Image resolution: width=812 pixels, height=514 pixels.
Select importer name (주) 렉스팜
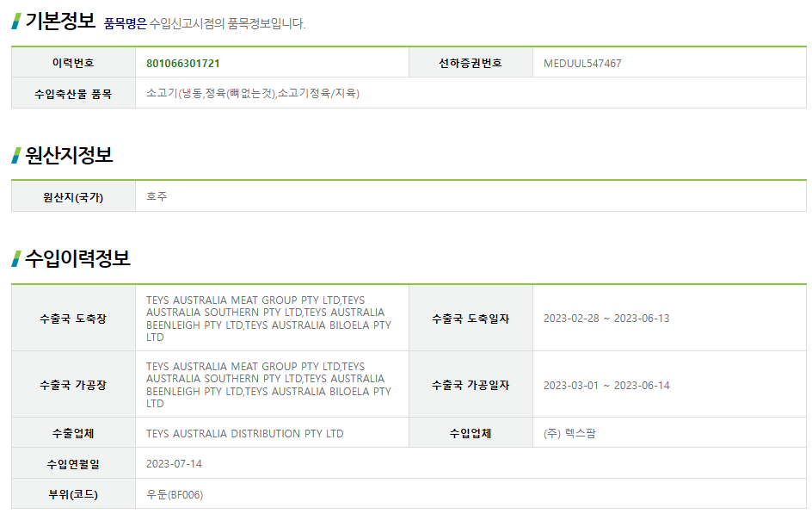pyautogui.click(x=569, y=433)
